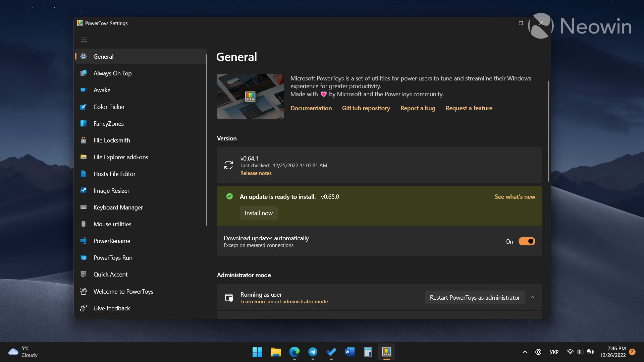644x362 pixels.
Task: Click GitHub repository link
Action: 366,108
